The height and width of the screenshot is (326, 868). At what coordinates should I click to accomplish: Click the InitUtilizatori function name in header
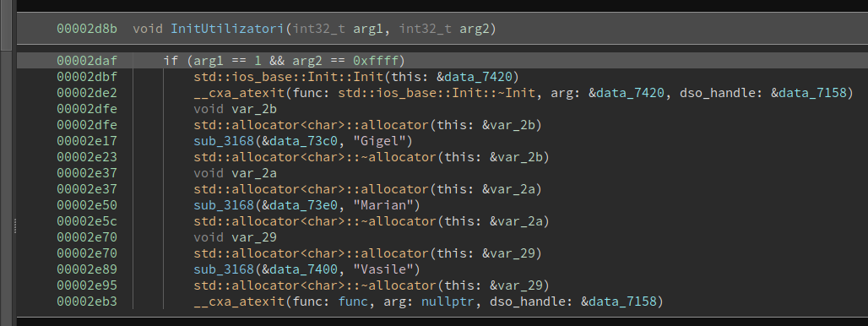(227, 28)
